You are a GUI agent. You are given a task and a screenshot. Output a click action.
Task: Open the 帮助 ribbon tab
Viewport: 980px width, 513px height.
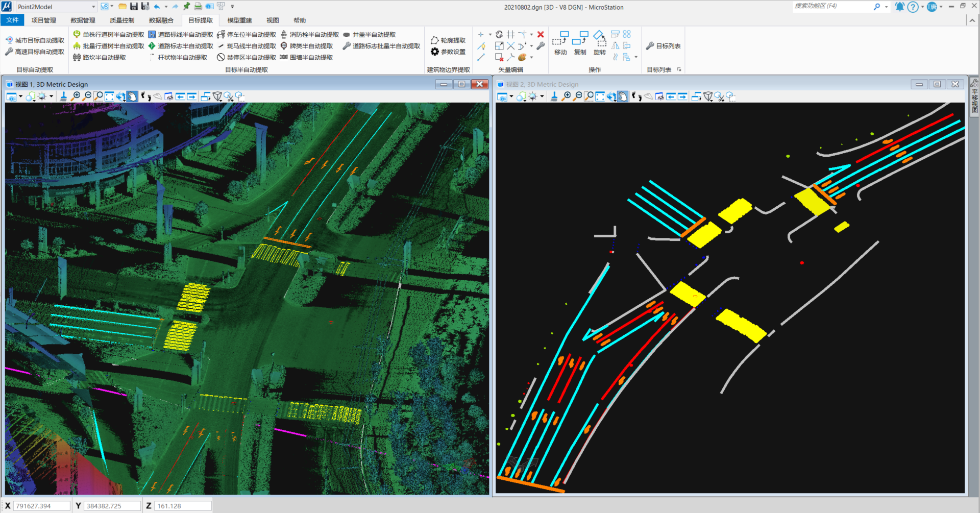click(300, 20)
